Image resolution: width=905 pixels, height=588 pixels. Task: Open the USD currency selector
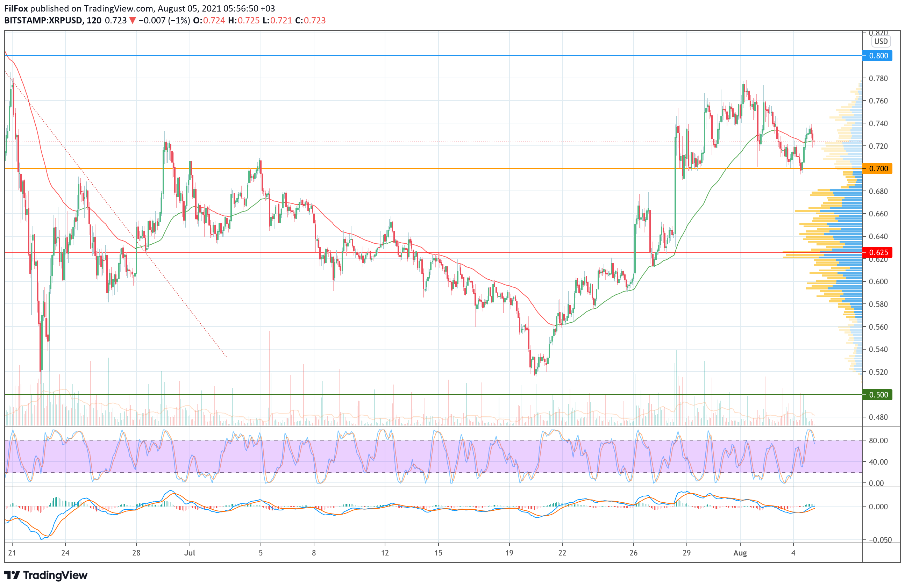pos(881,42)
